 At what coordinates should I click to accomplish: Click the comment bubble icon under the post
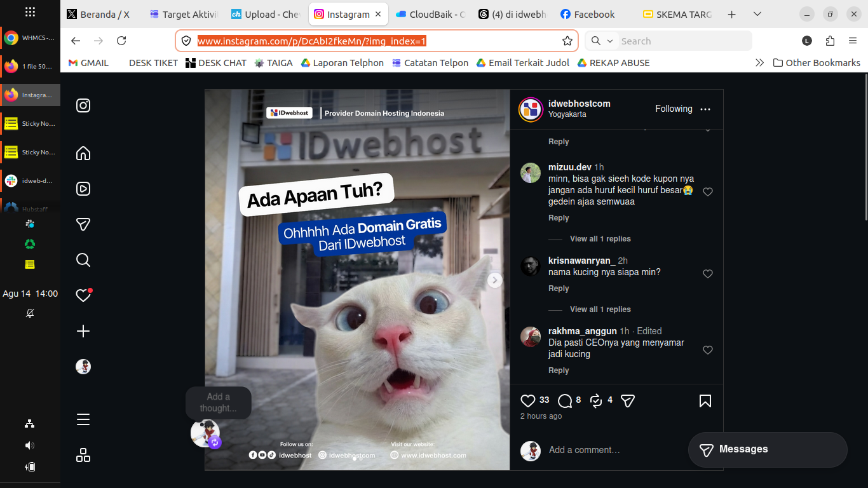point(565,401)
